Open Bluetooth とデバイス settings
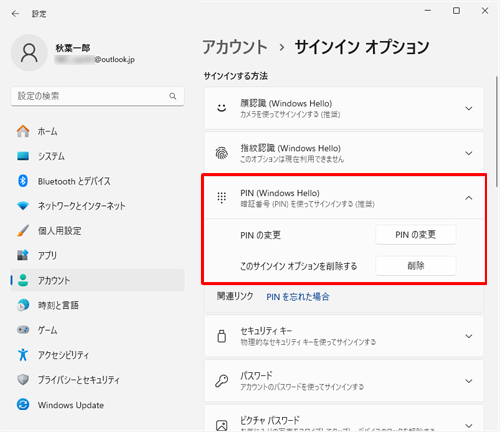500x432 pixels. pos(97,181)
